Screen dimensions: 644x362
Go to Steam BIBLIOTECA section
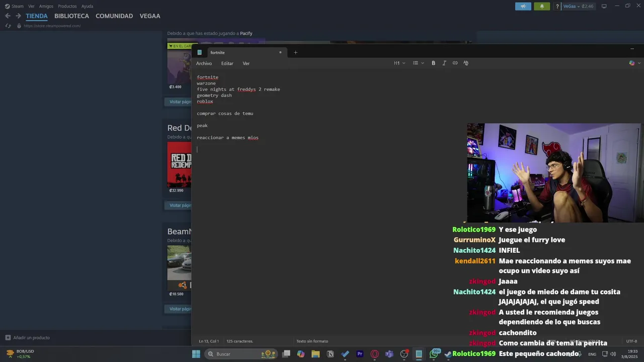tap(71, 16)
